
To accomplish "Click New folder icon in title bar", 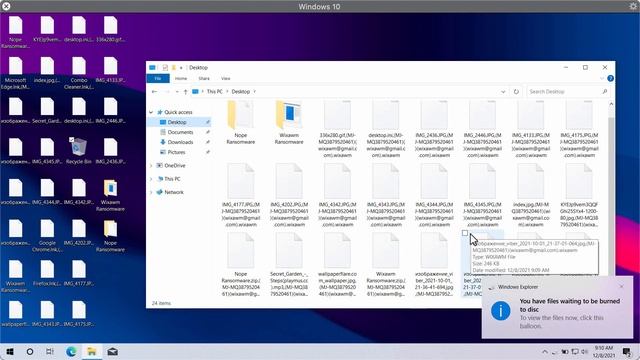I will (174, 68).
